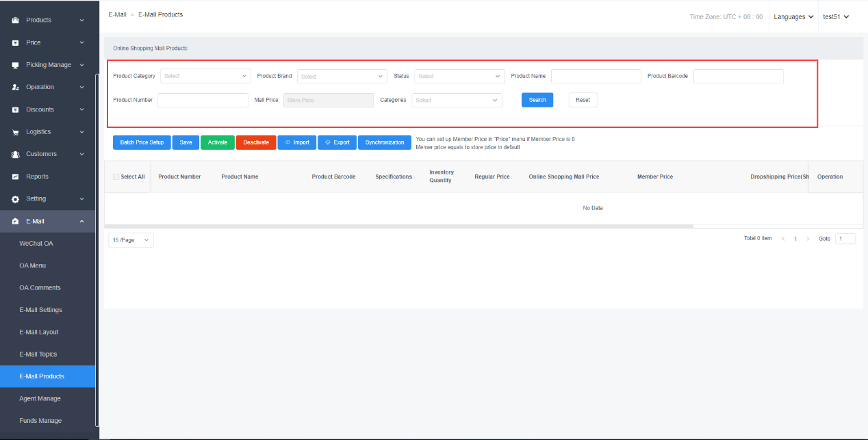This screenshot has height=440, width=868.
Task: Click the Picking Manage monitor icon
Action: [x=15, y=65]
